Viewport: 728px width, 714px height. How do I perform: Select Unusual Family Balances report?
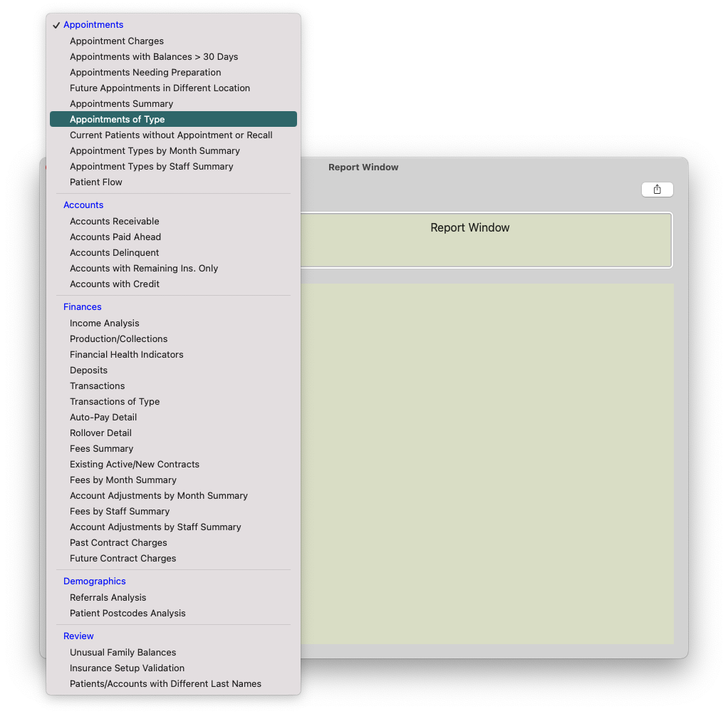click(x=123, y=652)
